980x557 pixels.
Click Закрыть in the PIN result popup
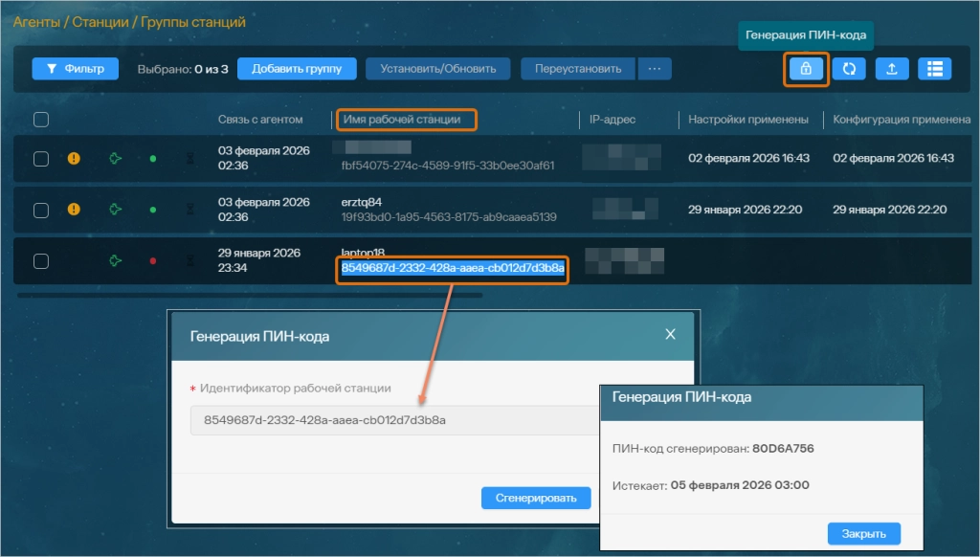point(863,534)
